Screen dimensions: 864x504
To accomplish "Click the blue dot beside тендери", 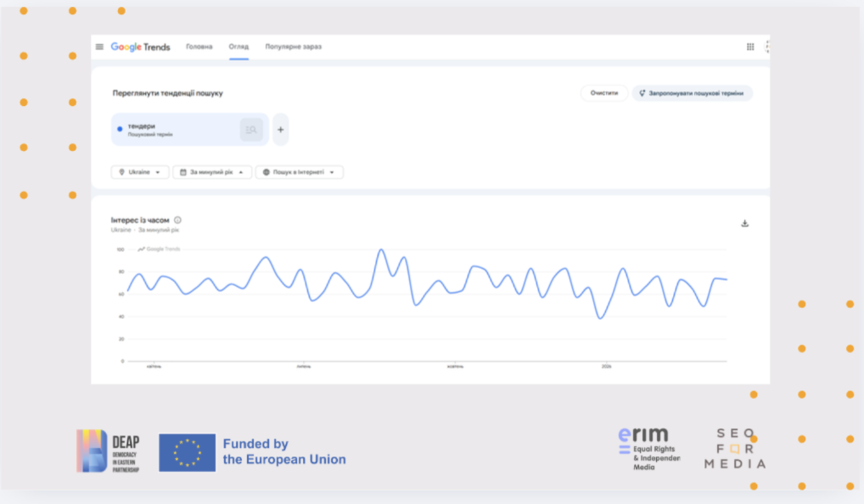I will click(120, 129).
